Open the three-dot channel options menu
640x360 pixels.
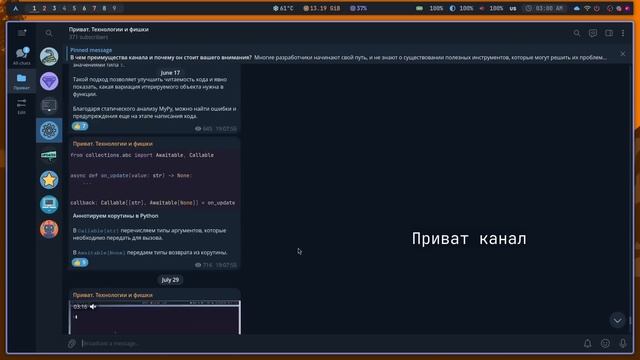623,33
